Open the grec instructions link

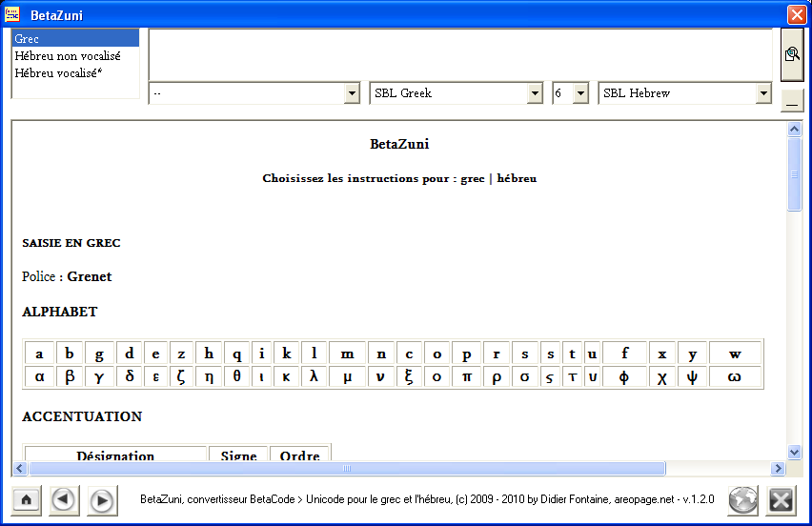473,178
